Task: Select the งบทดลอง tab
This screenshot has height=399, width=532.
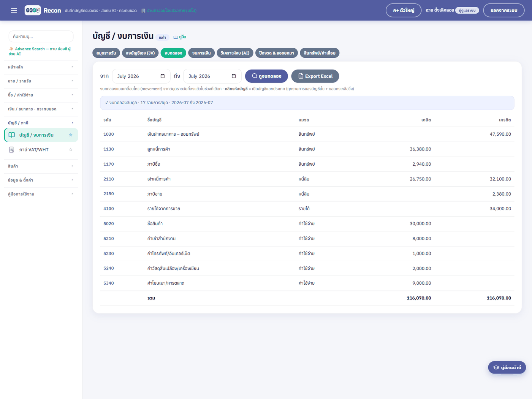Action: pos(173,53)
